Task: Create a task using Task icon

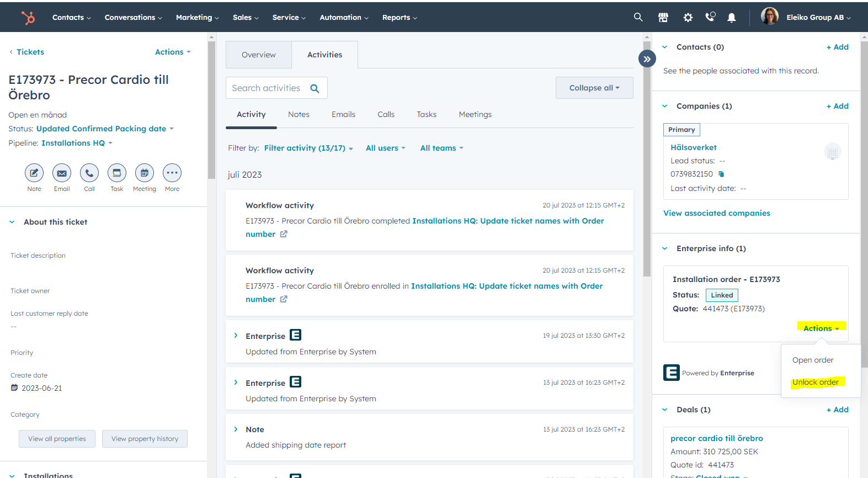Action: pyautogui.click(x=117, y=173)
